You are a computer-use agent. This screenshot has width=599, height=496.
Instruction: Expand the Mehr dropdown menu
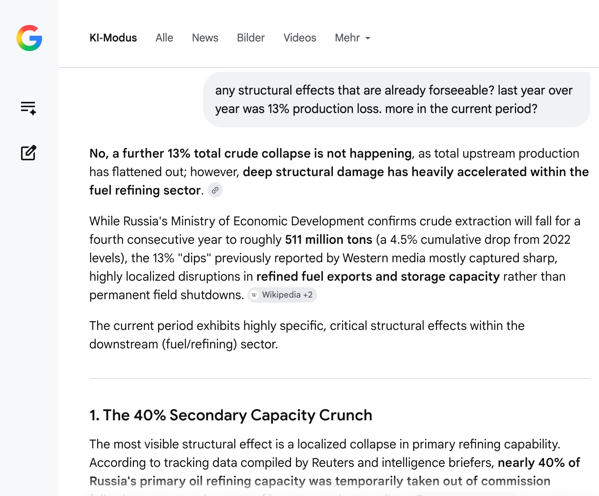coord(353,38)
